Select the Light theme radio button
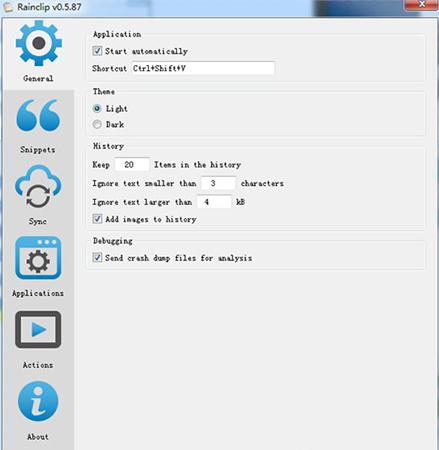The width and height of the screenshot is (439, 450). coord(97,108)
